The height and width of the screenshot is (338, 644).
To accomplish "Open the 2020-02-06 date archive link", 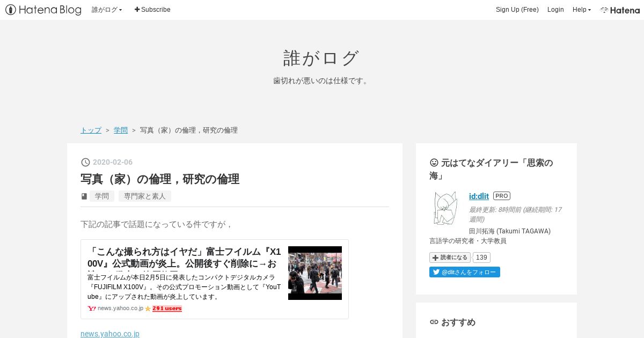I will click(113, 162).
